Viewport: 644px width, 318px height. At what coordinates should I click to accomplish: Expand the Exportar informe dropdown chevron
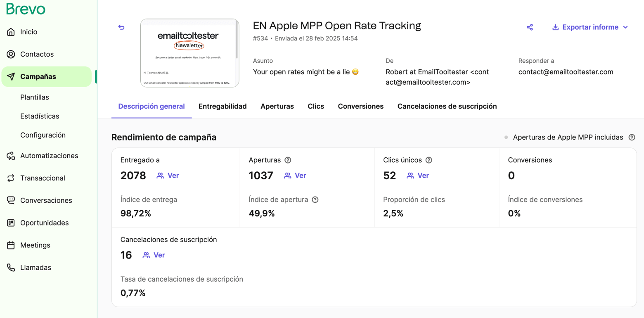click(x=625, y=27)
